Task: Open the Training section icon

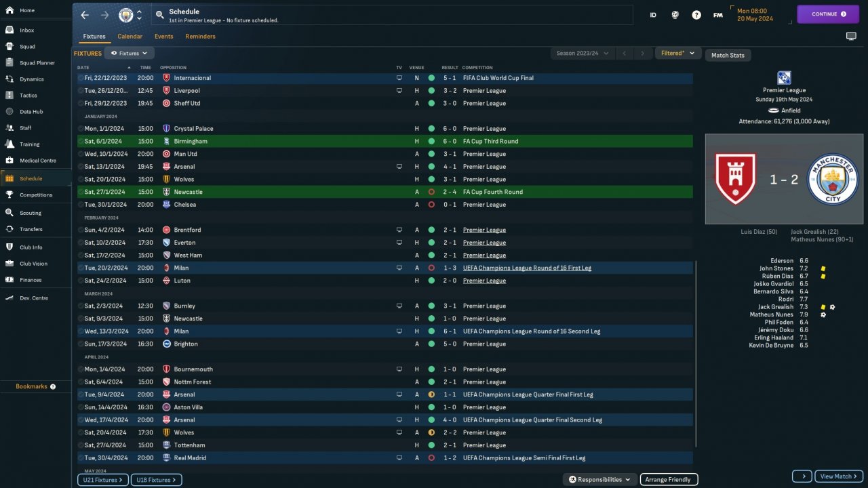Action: [x=9, y=144]
